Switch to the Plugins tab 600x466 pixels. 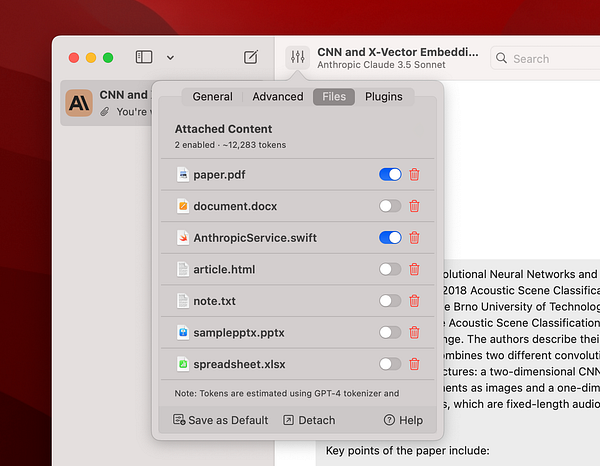[383, 96]
